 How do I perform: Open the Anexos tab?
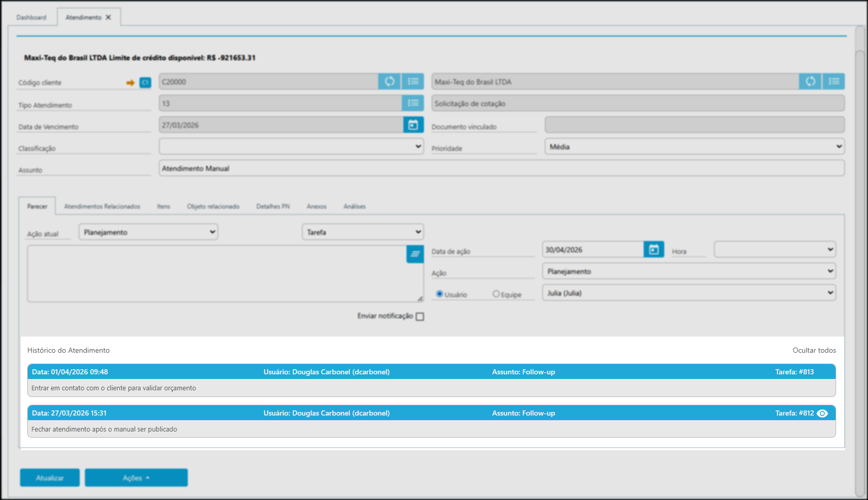[316, 206]
